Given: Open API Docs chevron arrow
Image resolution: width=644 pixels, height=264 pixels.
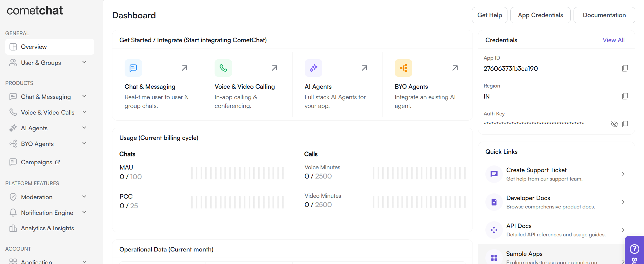Looking at the screenshot, I should click(x=623, y=230).
